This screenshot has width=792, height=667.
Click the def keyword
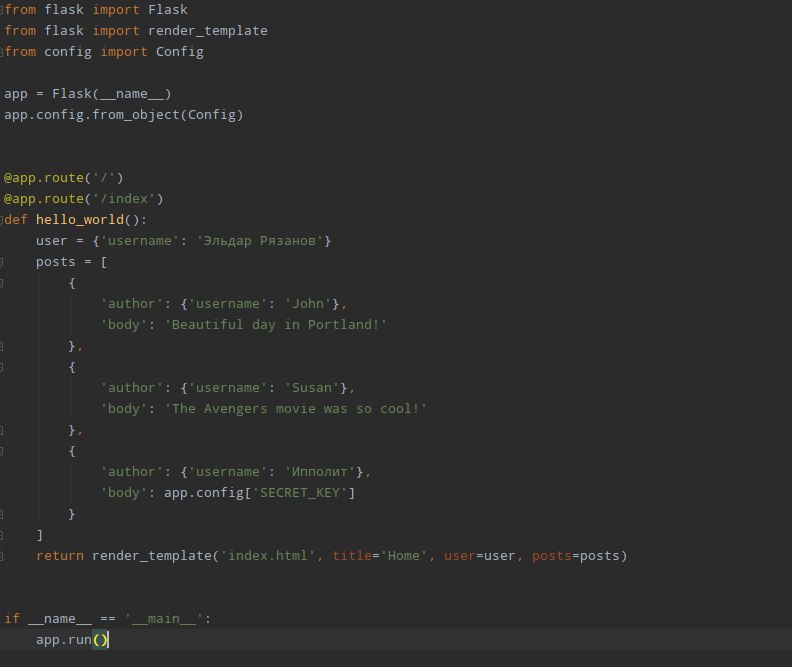pos(16,220)
